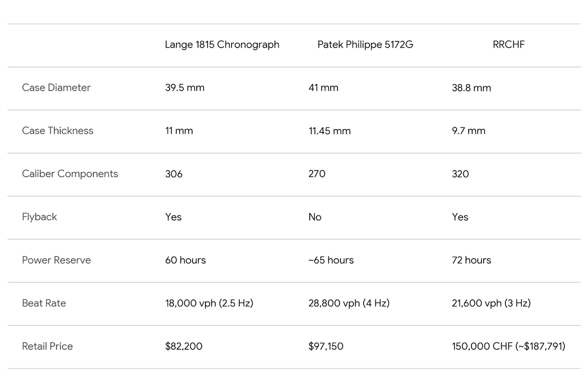Click the 320 caliber components cell
588x392 pixels.
coord(460,174)
